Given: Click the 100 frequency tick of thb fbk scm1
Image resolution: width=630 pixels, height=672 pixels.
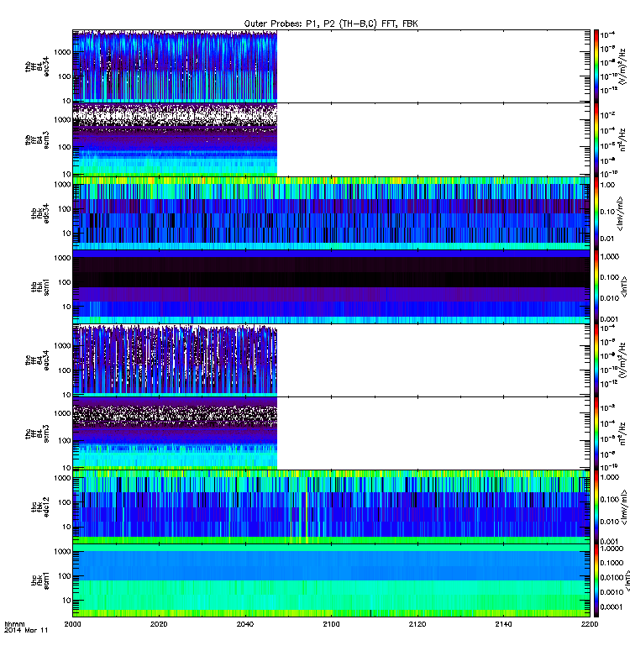Looking at the screenshot, I should 65,282.
